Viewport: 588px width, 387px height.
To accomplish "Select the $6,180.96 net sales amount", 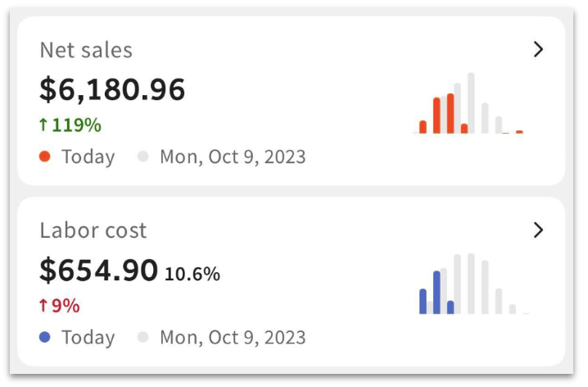I will pos(112,89).
